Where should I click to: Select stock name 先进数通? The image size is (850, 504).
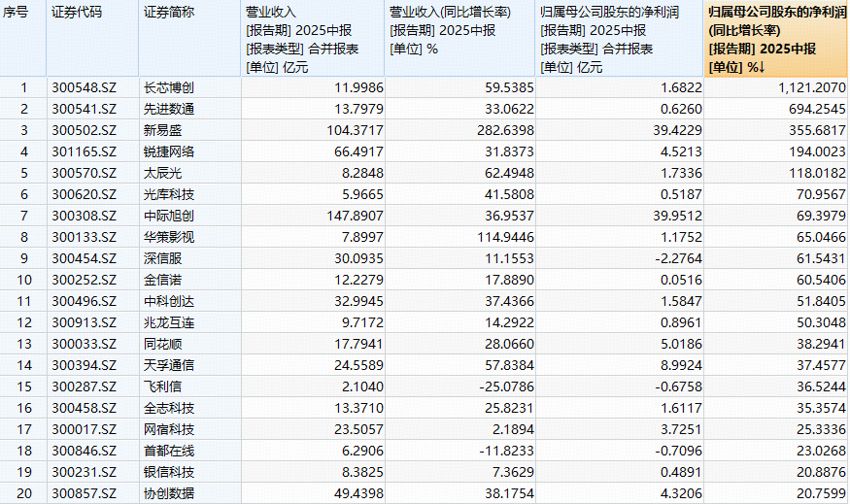click(169, 109)
